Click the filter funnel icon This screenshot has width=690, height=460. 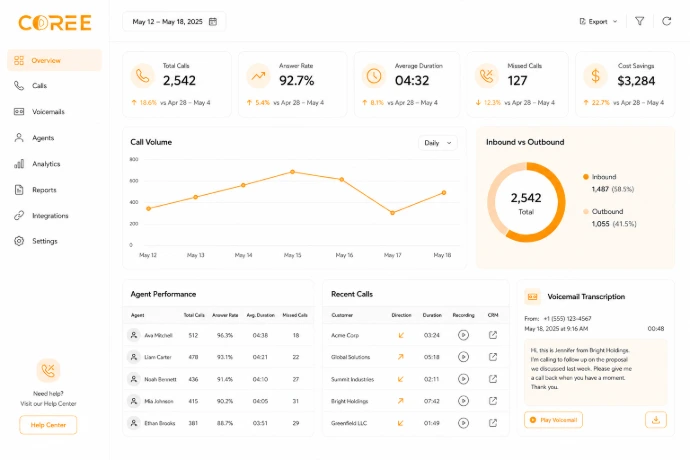pos(640,21)
